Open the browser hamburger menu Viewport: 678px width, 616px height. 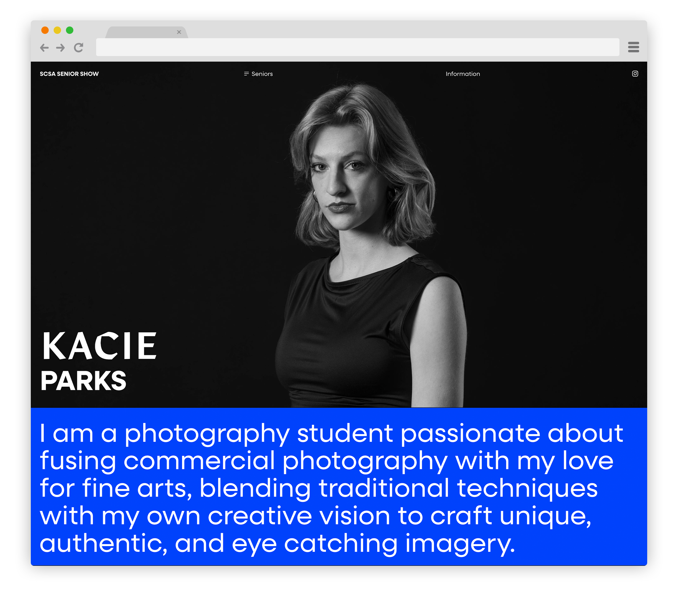click(633, 47)
